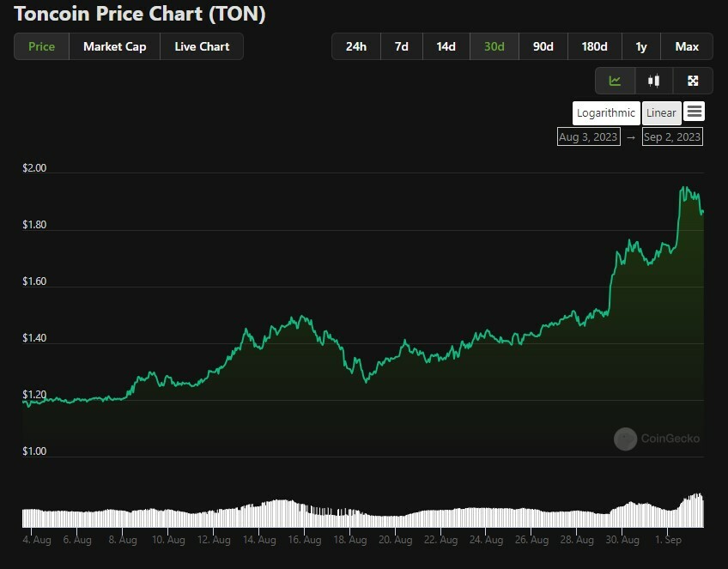
Task: Open the start date field showing Aug 3, 2023
Action: point(588,136)
